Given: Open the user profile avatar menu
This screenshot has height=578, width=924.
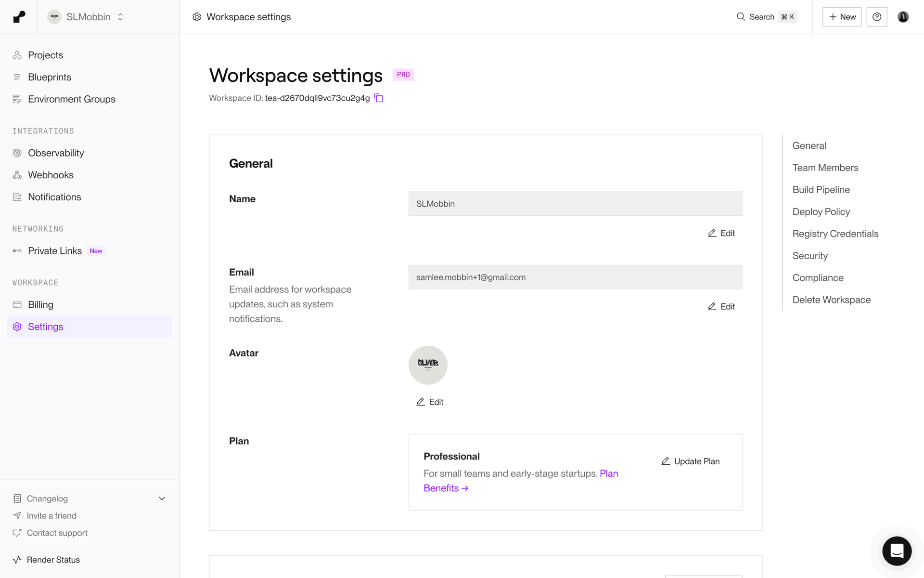Looking at the screenshot, I should tap(903, 17).
